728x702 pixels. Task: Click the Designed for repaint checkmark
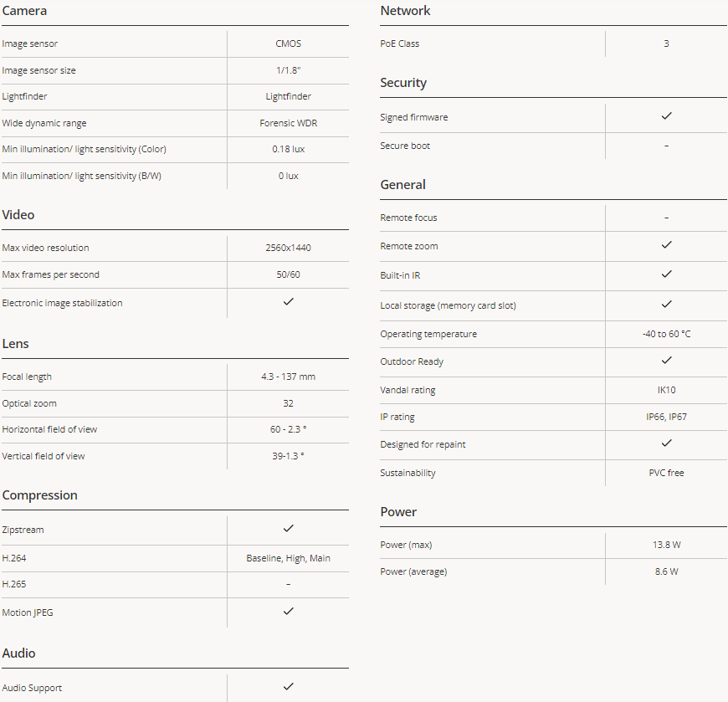pos(666,443)
